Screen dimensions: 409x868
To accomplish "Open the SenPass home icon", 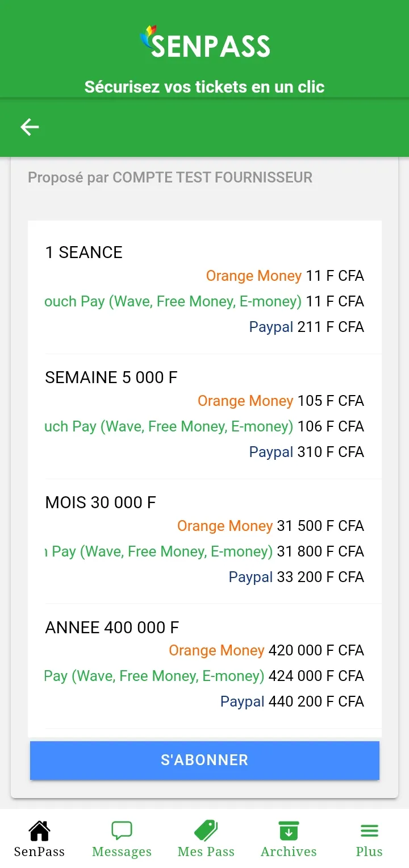I will pyautogui.click(x=39, y=831).
